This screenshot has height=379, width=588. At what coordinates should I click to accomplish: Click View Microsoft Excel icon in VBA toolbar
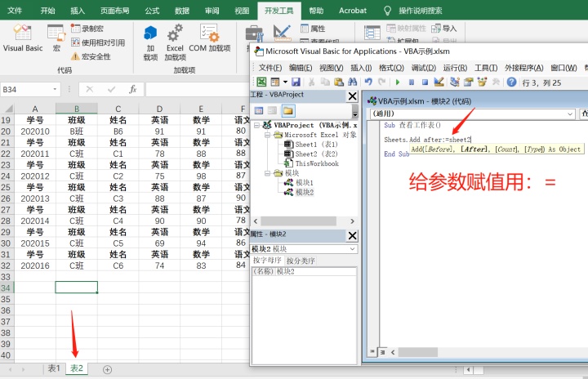tap(261, 82)
